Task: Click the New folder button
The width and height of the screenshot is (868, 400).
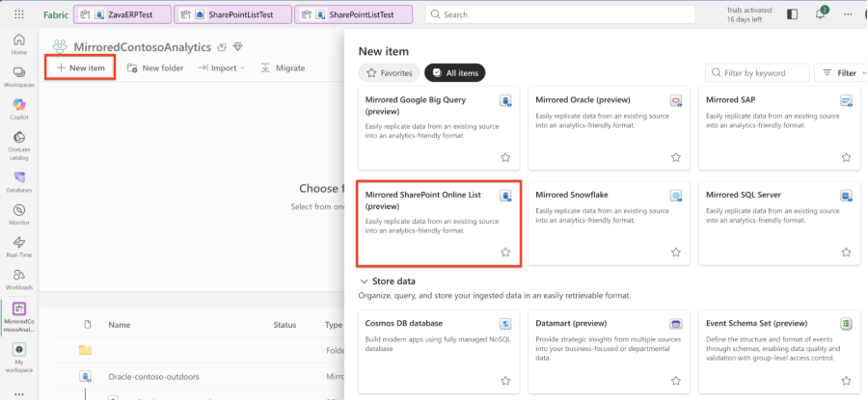Action: (x=155, y=68)
